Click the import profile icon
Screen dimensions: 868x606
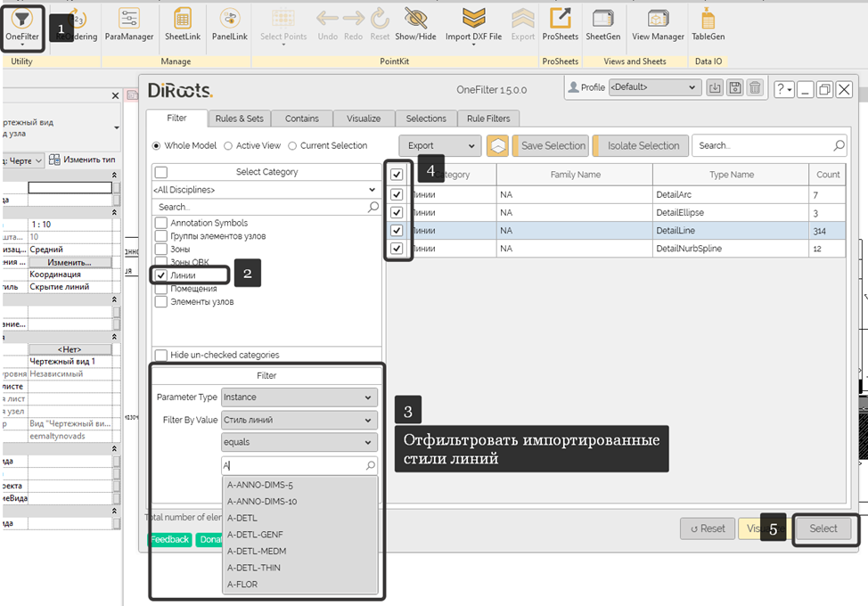715,87
